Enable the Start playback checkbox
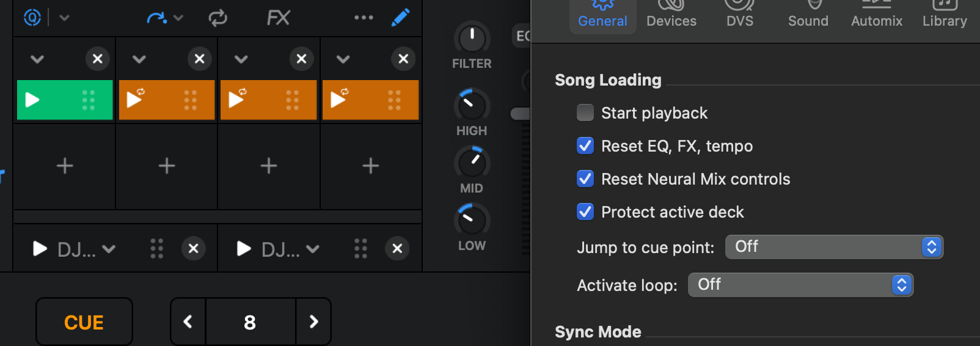Screen dimensions: 980x346 [x=585, y=112]
